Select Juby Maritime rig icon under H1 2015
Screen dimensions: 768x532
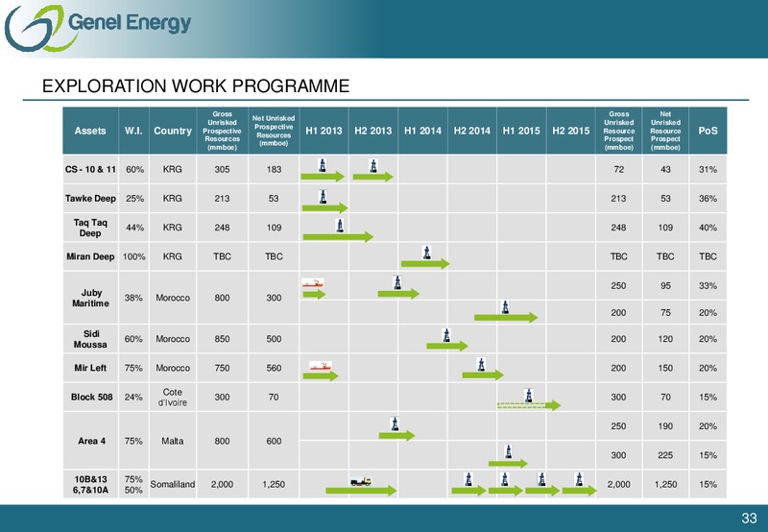pyautogui.click(x=506, y=307)
